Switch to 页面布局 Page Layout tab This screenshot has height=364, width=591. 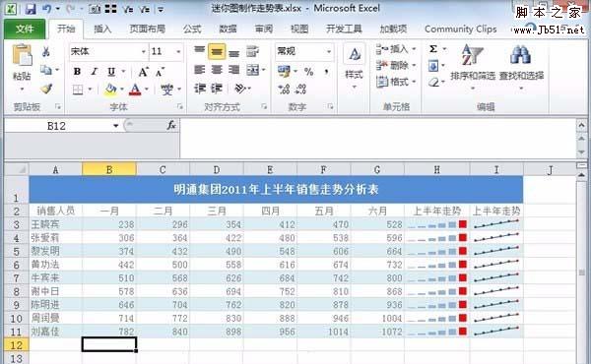click(x=147, y=29)
